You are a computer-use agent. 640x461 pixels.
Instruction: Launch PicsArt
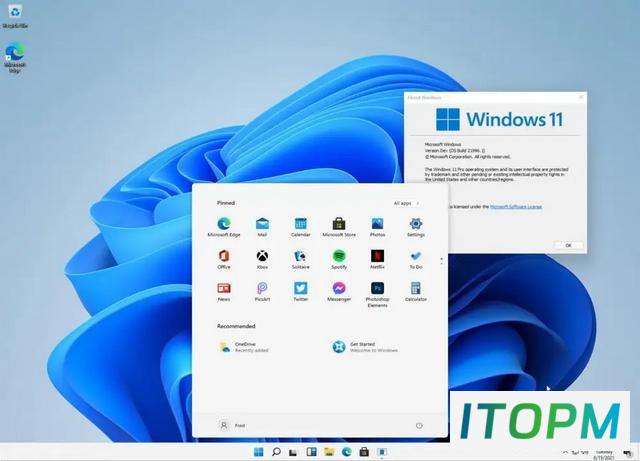tap(262, 292)
